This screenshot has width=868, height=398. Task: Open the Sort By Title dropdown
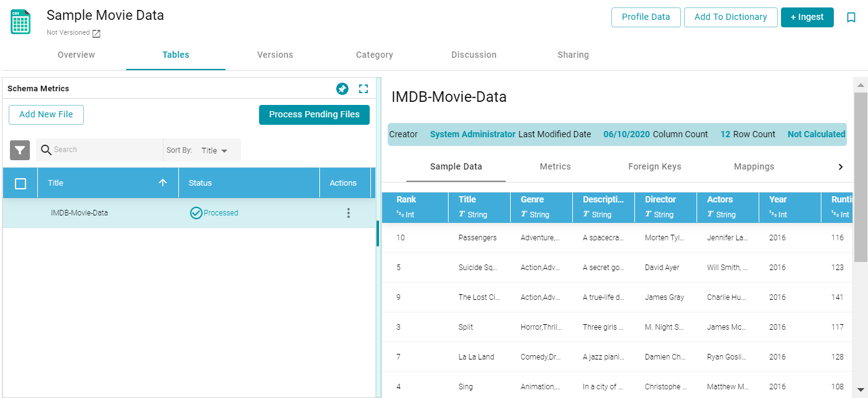[x=214, y=150]
